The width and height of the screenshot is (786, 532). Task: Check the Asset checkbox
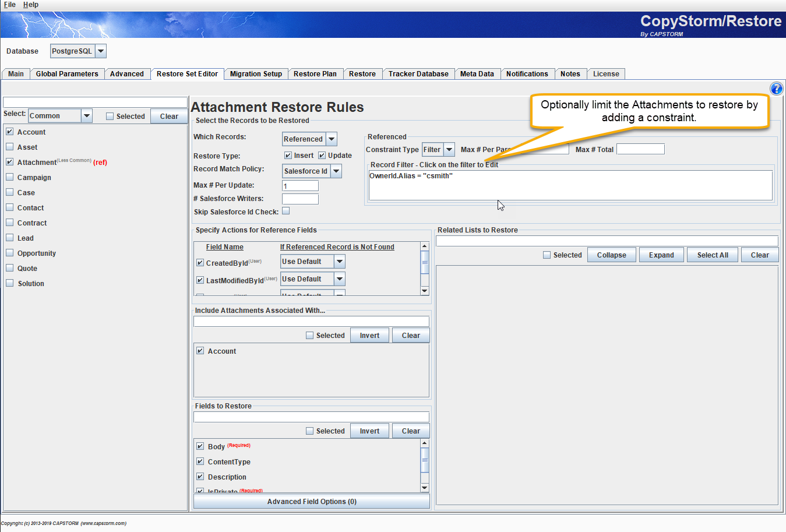coord(9,147)
